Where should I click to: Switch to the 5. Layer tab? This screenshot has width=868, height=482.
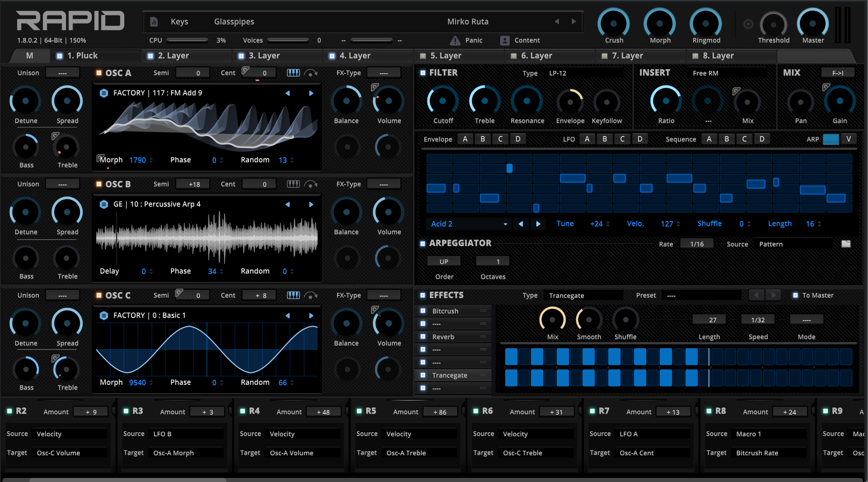[x=458, y=56]
